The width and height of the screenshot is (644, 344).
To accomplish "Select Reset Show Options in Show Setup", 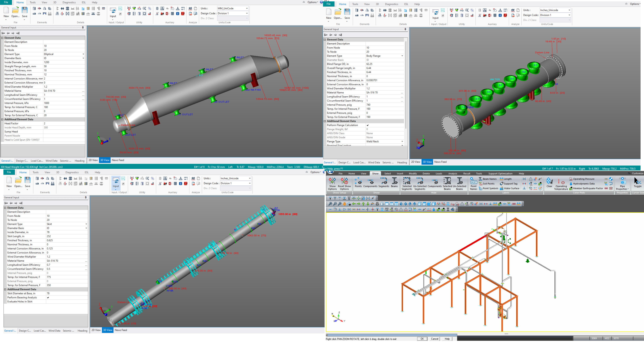I will 344,182.
